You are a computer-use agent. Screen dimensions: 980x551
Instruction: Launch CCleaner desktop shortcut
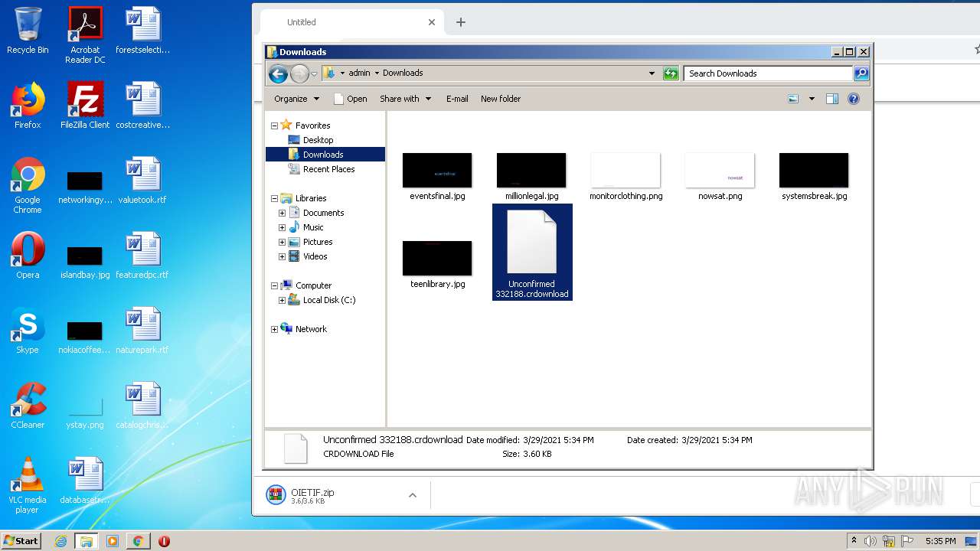click(x=28, y=406)
